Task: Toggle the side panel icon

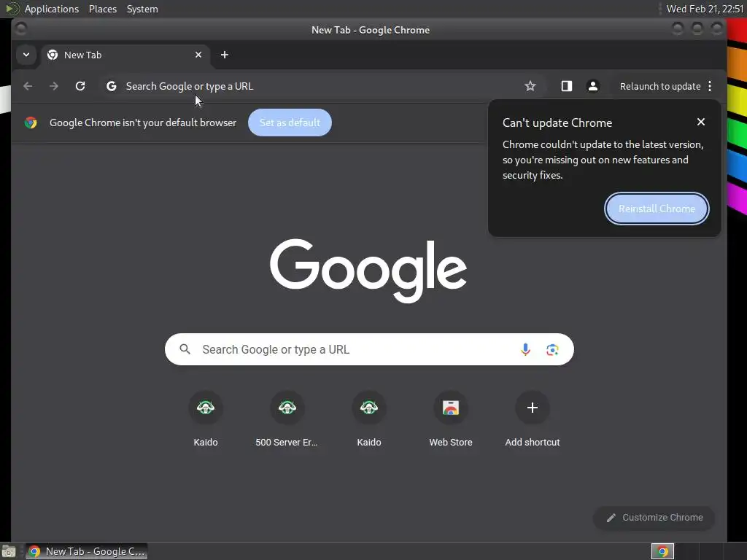Action: (566, 86)
